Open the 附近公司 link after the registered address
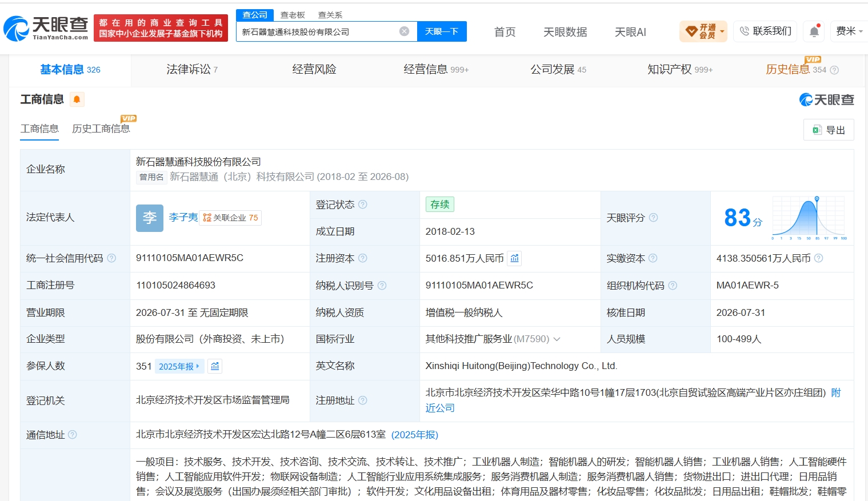Viewport: 868px width, 501px height. pos(440,408)
